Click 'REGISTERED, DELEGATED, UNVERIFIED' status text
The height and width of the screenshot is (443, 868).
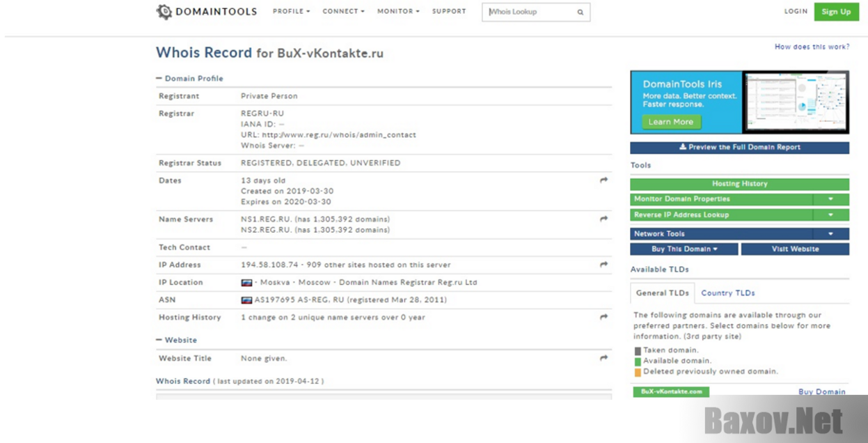coord(321,163)
